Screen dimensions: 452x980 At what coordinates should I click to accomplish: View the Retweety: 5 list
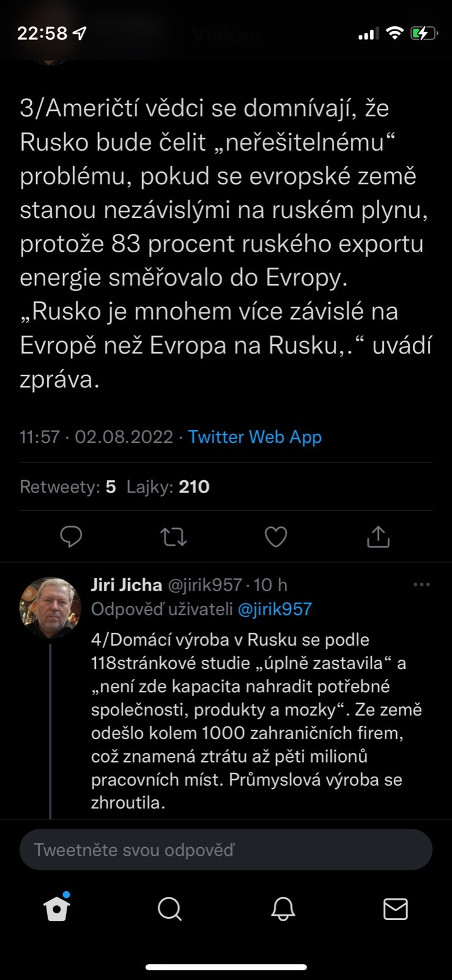[x=68, y=487]
